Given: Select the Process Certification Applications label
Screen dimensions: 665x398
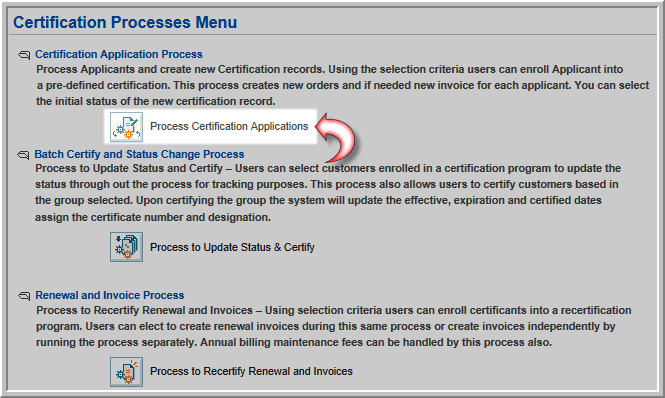Looking at the screenshot, I should pos(229,126).
